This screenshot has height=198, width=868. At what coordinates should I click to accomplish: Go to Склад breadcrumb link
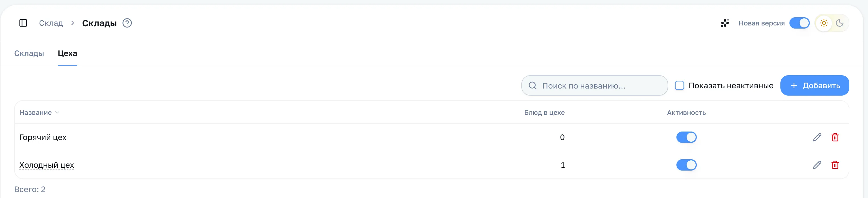[51, 23]
